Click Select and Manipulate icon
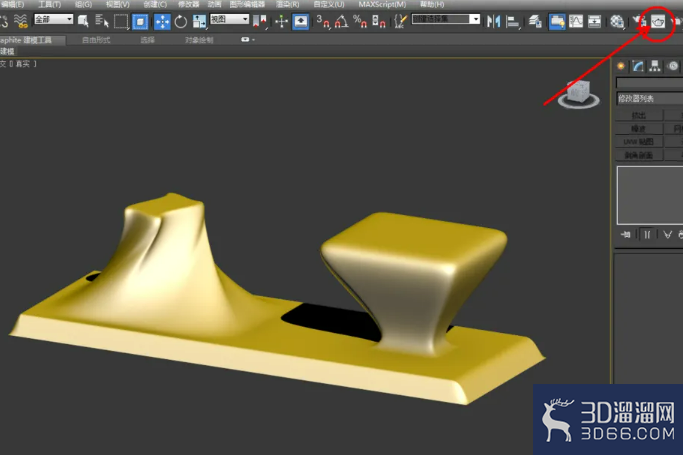 (x=281, y=21)
